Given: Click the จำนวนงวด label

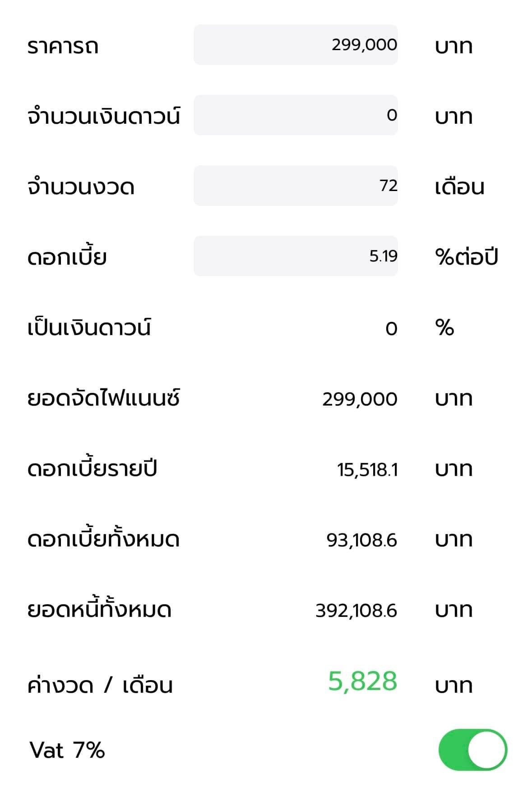Looking at the screenshot, I should tap(81, 187).
